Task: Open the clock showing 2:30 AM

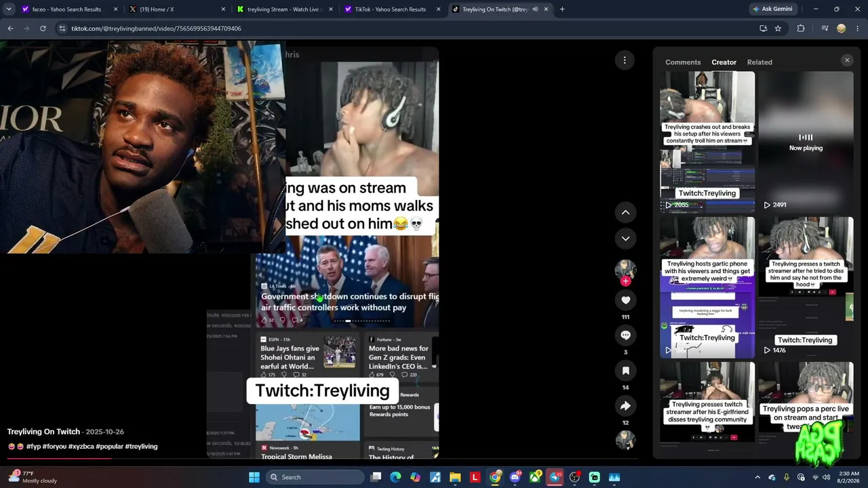Action: click(x=849, y=477)
